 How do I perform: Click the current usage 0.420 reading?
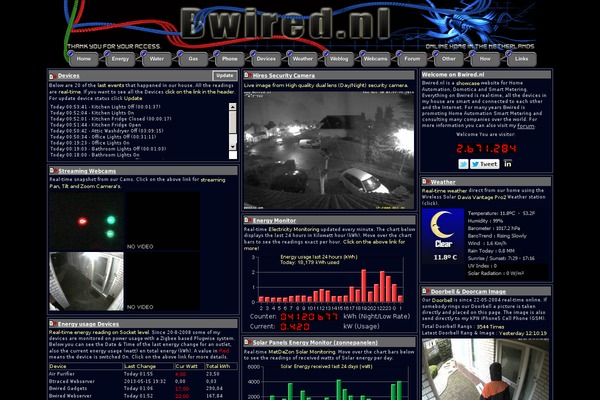pyautogui.click(x=295, y=327)
